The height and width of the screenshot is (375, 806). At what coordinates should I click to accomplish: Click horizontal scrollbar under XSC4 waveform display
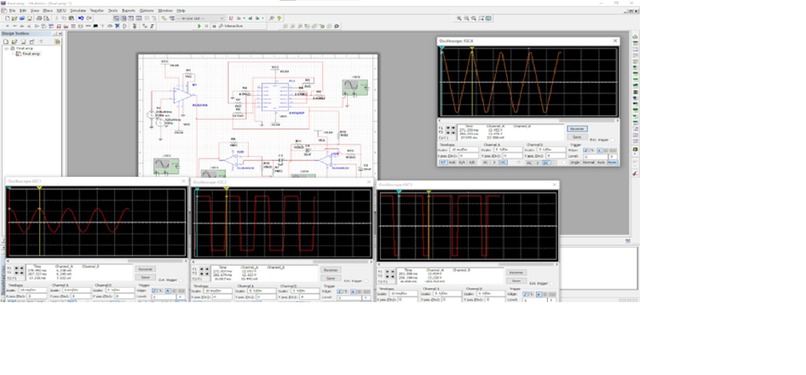click(528, 120)
